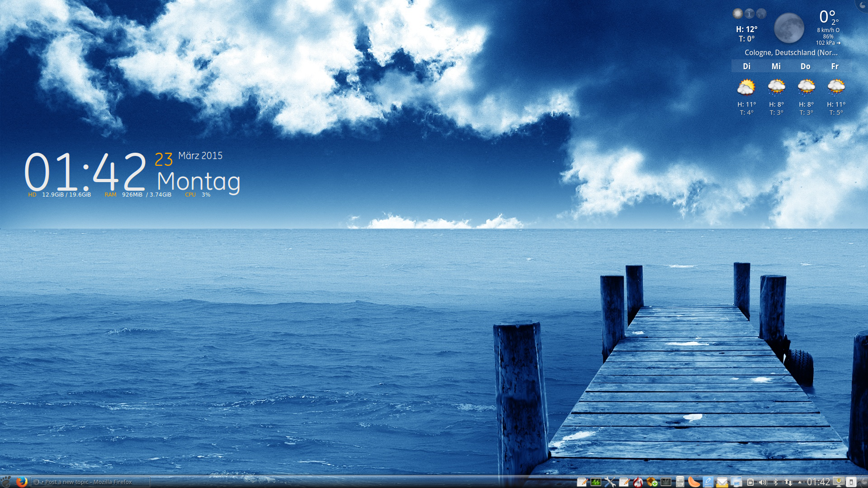Open the network connections tray icon
Image resolution: width=868 pixels, height=488 pixels.
(x=788, y=482)
